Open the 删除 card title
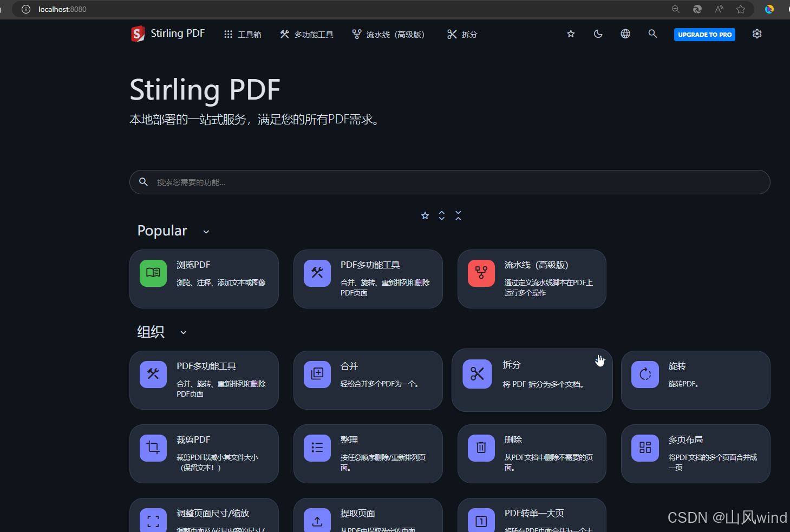The width and height of the screenshot is (790, 532). (x=513, y=440)
